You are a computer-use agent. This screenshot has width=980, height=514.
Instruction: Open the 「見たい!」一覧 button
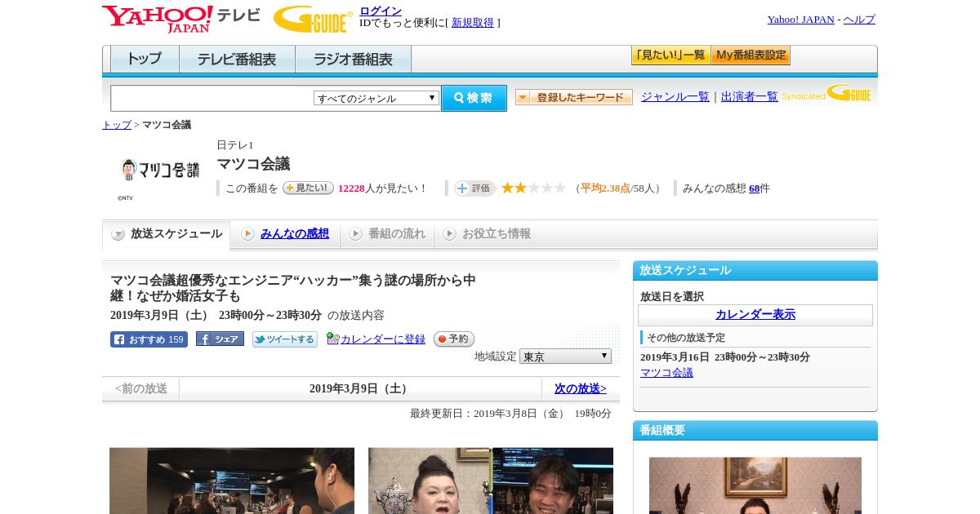pos(670,55)
